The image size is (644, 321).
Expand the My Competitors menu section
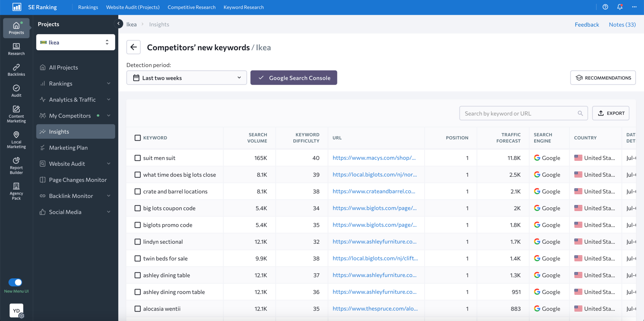click(69, 116)
